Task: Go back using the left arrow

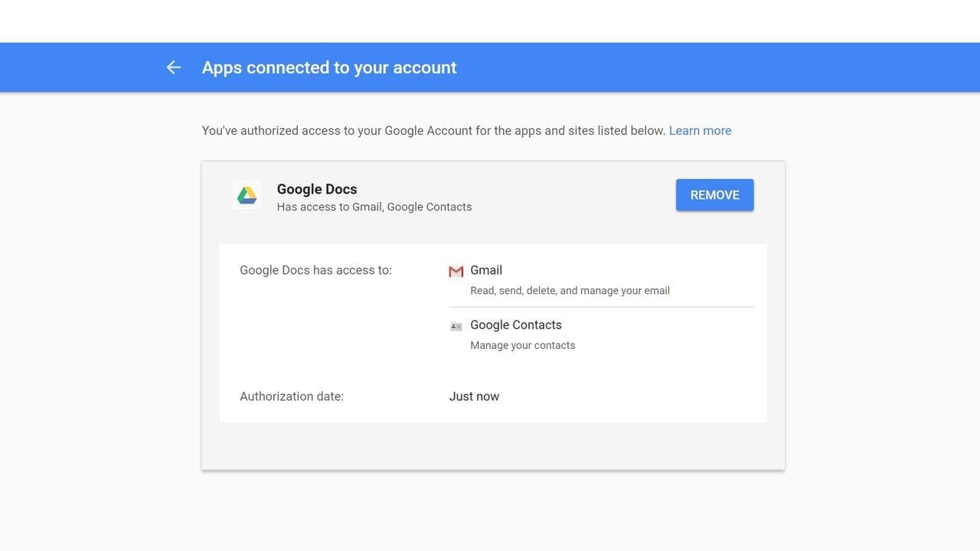Action: click(174, 67)
